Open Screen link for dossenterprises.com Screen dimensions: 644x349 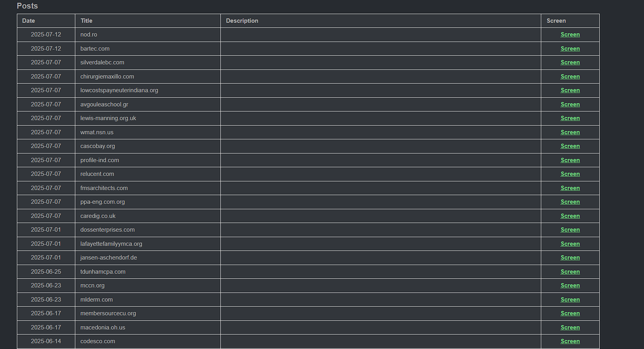570,230
